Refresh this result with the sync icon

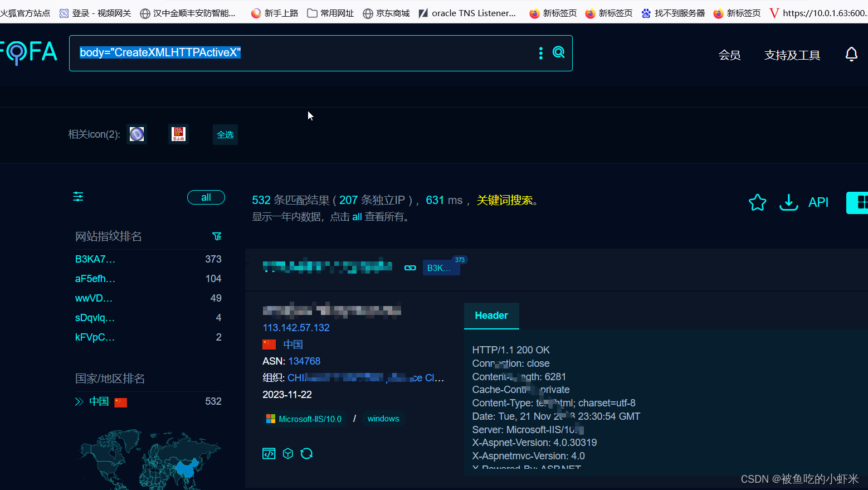[x=306, y=453]
